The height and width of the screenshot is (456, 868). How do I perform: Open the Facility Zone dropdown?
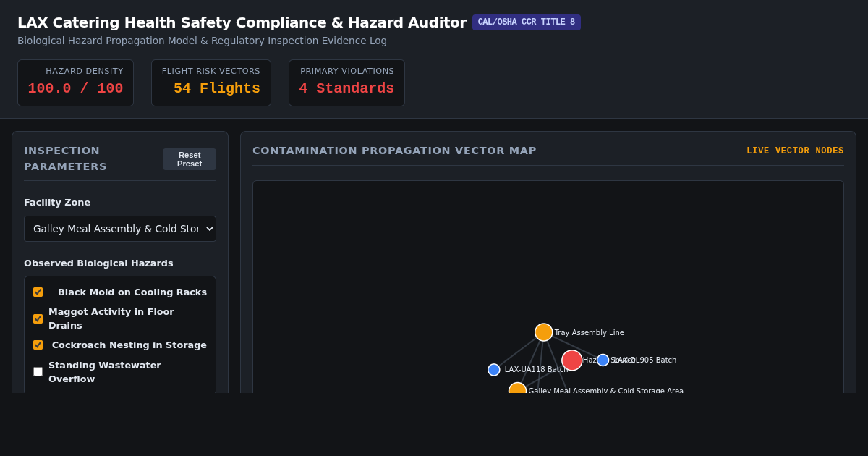pyautogui.click(x=120, y=229)
